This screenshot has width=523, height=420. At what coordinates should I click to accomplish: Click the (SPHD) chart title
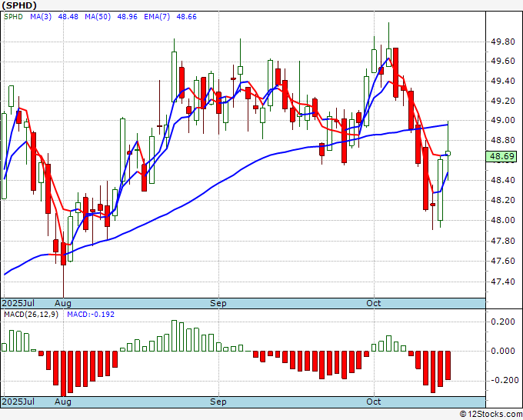[x=19, y=5]
